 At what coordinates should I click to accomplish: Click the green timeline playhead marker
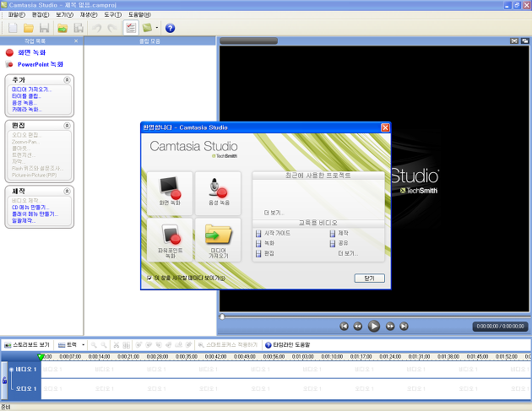(x=41, y=357)
